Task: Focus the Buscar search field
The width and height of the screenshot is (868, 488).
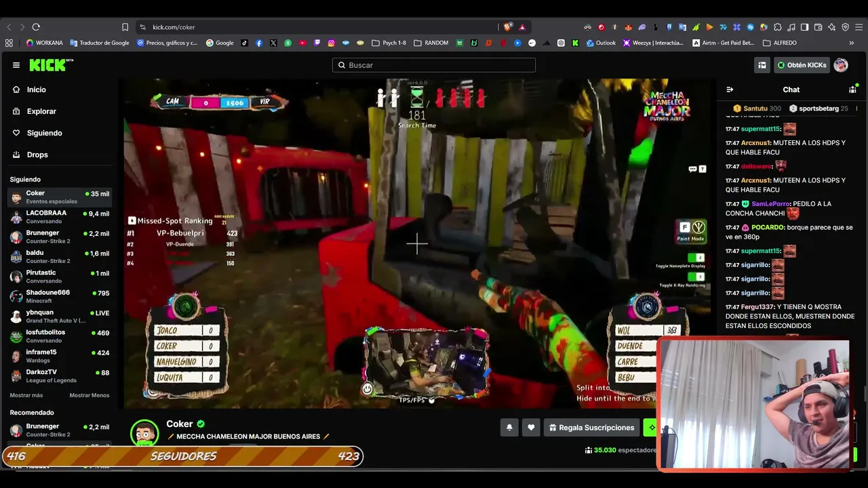Action: 434,65
